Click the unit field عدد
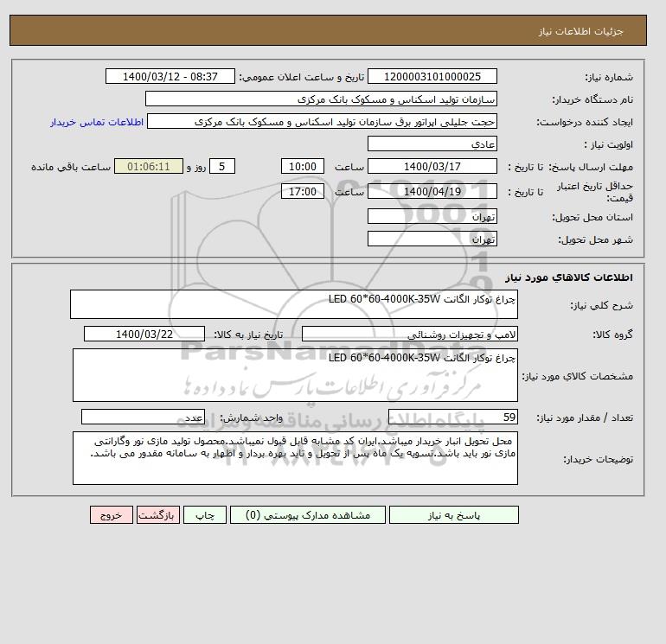 pos(143,417)
